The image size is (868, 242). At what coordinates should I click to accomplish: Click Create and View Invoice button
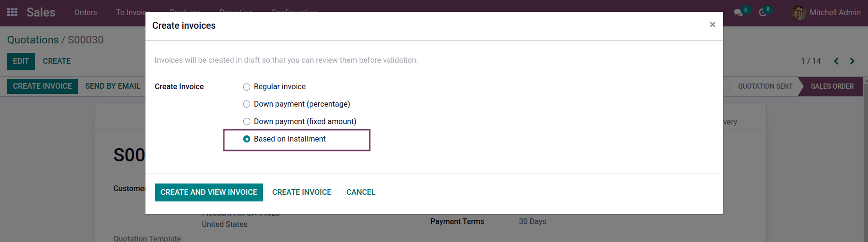[x=209, y=192]
